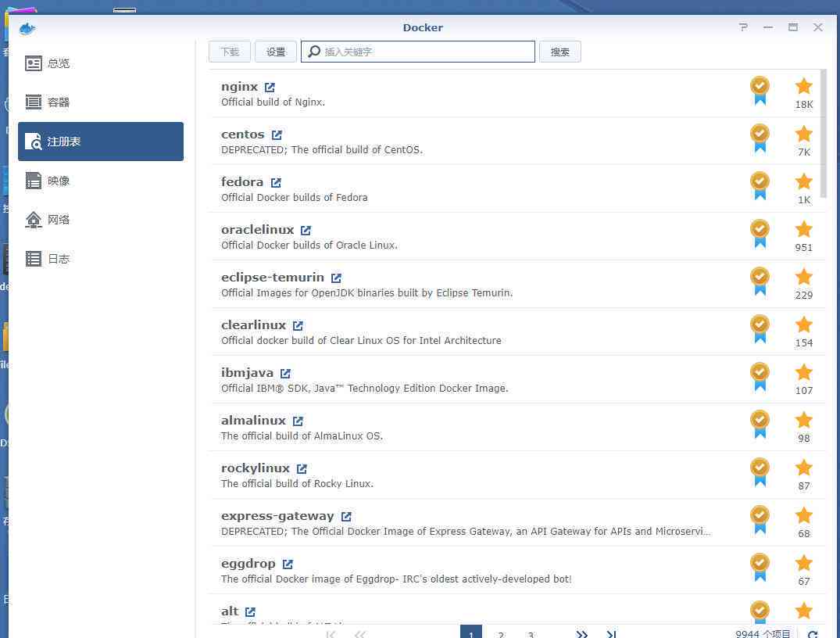Select the eclipse-temurin image name

click(x=273, y=278)
